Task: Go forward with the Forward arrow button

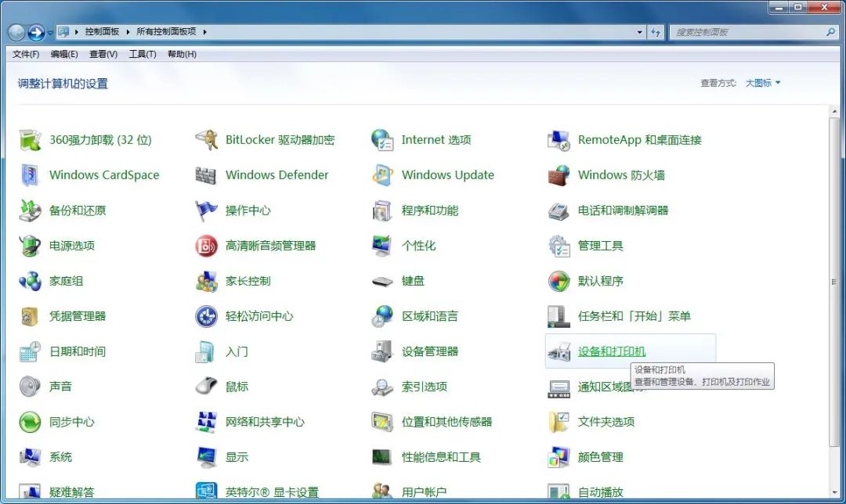Action: coord(36,33)
